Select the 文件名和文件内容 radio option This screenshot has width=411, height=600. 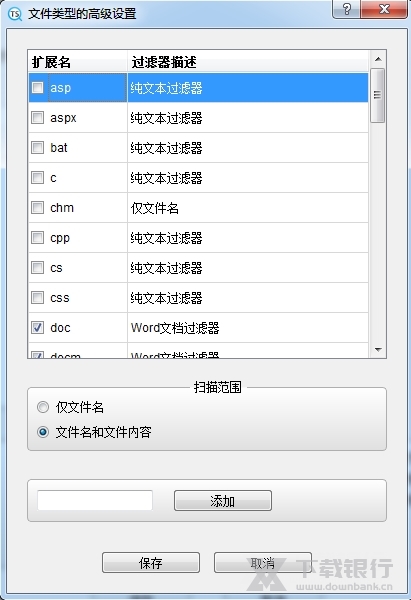43,432
